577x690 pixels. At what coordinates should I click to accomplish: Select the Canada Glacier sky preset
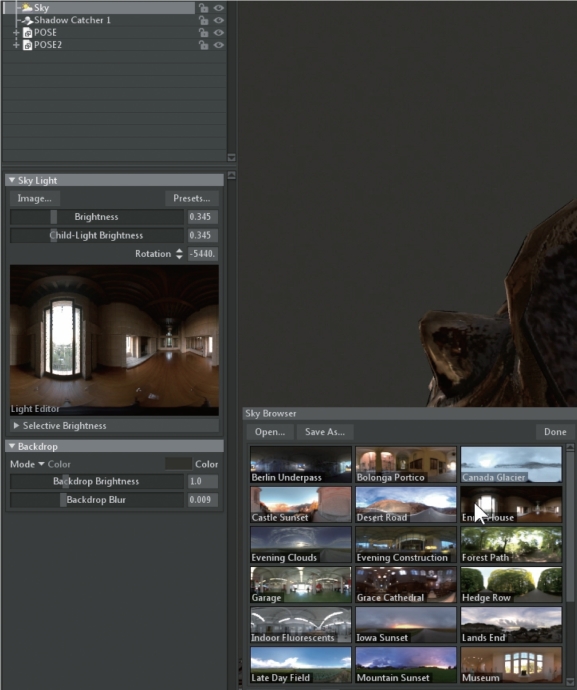tap(511, 465)
